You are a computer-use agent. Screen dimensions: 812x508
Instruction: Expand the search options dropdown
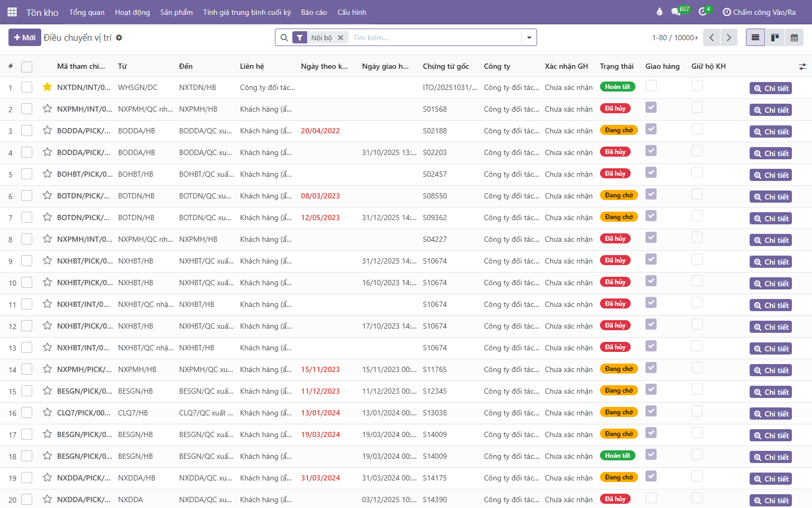coord(529,38)
